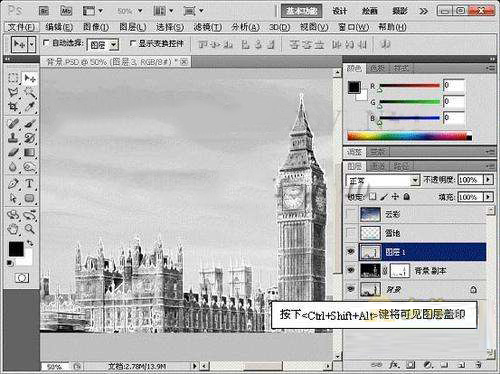This screenshot has height=374, width=500.
Task: Select the Pen tool
Action: tap(13, 184)
